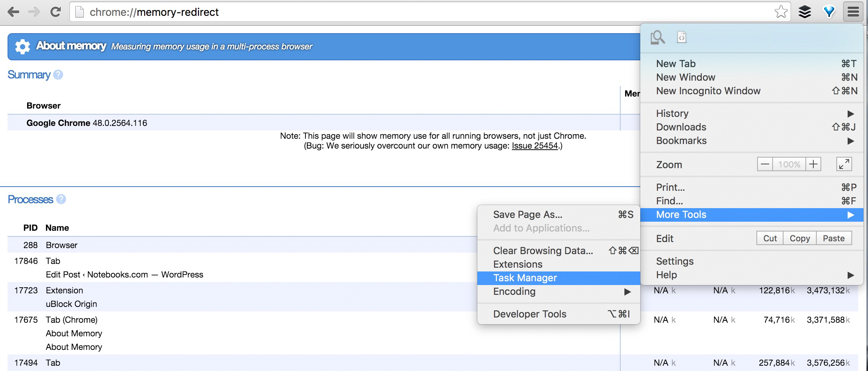This screenshot has height=371, width=868.
Task: Open the blue funnel extension icon
Action: click(x=829, y=12)
